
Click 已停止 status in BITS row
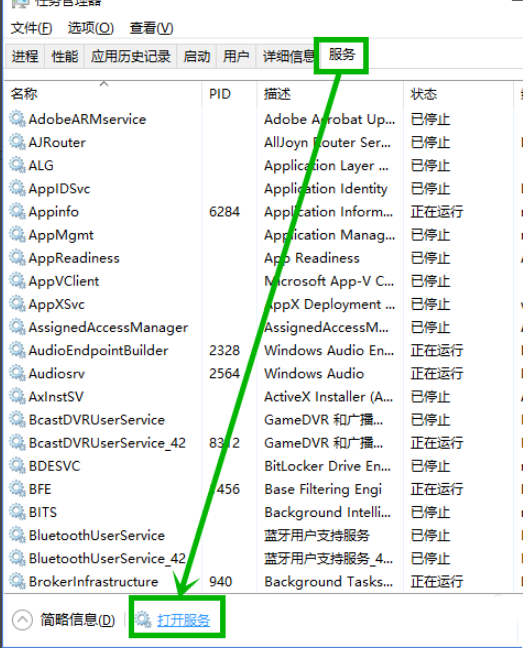pos(430,512)
